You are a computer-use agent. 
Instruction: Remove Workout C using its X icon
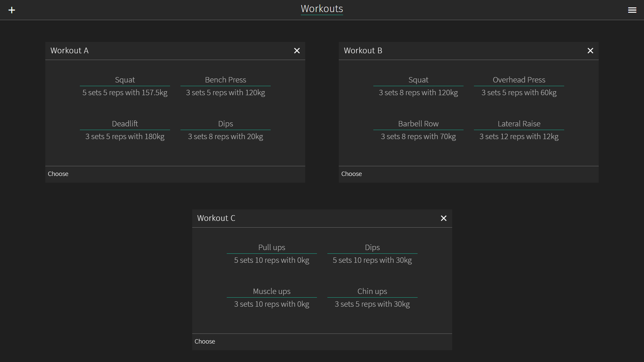(443, 218)
